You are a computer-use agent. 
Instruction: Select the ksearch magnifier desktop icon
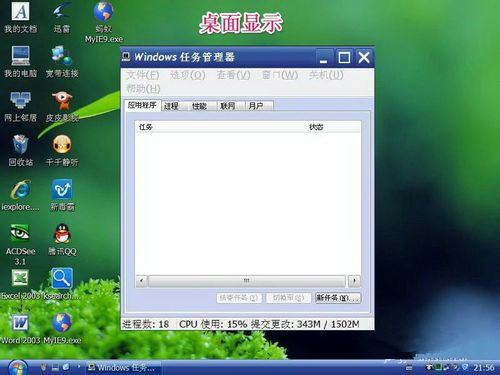point(62,285)
